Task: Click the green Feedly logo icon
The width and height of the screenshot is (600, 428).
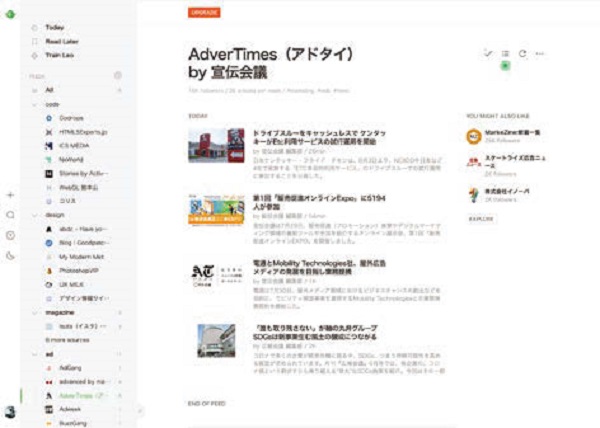Action: pyautogui.click(x=10, y=14)
